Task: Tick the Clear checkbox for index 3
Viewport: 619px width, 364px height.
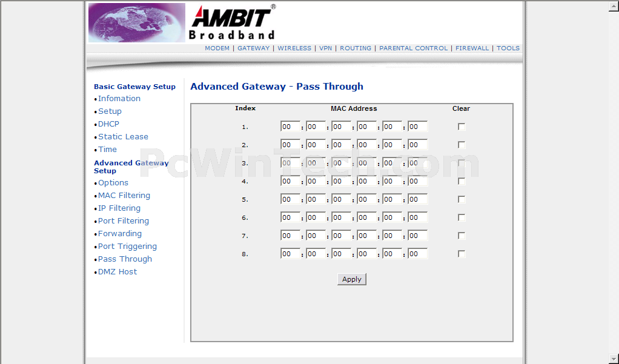Action: [x=462, y=163]
